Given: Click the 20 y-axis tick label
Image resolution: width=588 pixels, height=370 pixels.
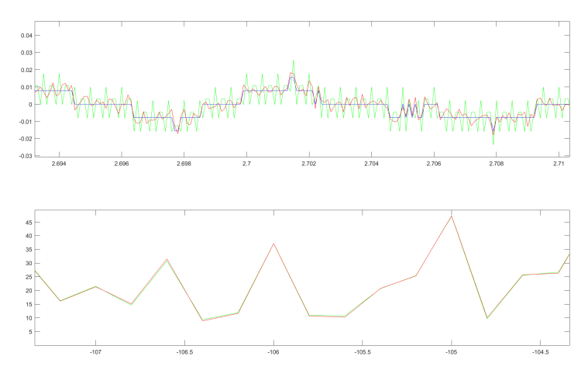Looking at the screenshot, I should tap(29, 291).
